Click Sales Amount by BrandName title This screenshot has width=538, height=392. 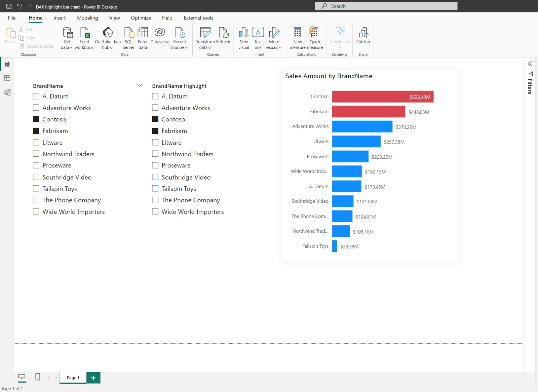click(329, 76)
